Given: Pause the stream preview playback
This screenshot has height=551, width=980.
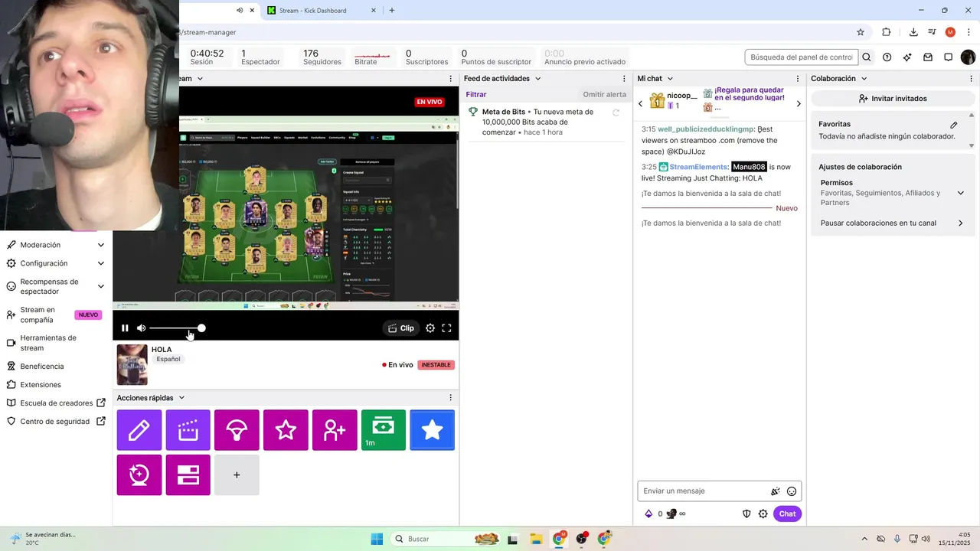Looking at the screenshot, I should 125,328.
